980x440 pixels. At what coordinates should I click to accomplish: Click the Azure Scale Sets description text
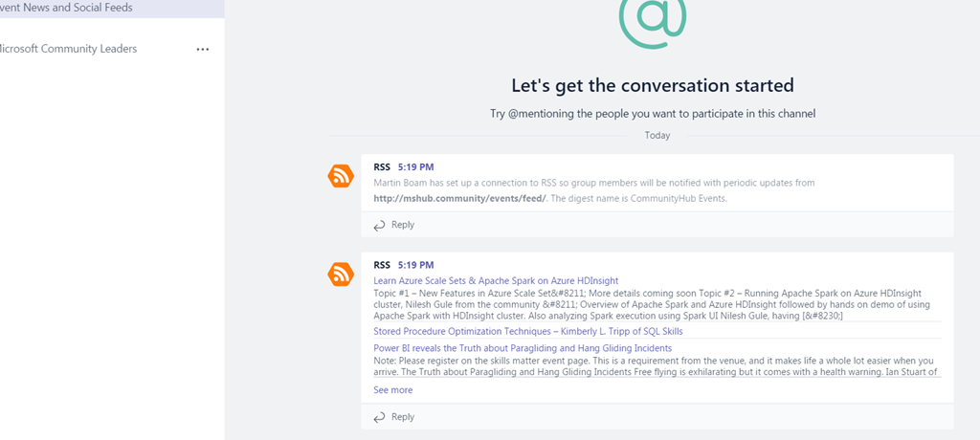point(651,303)
